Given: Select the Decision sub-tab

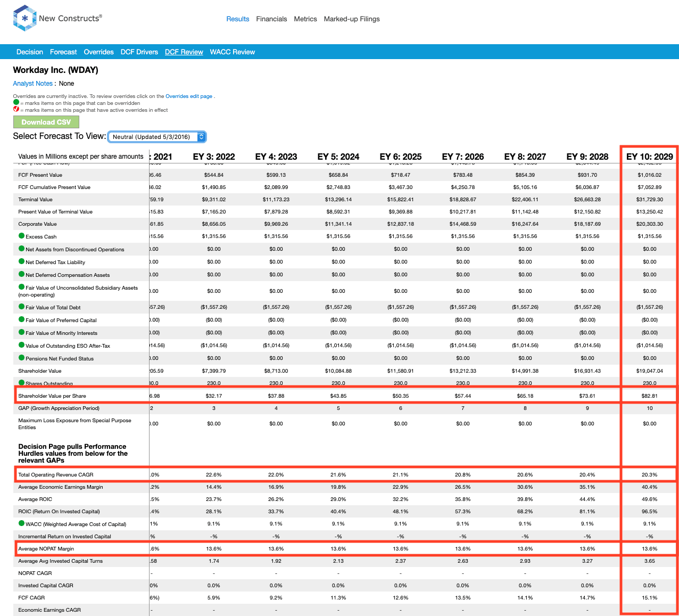Looking at the screenshot, I should [30, 52].
